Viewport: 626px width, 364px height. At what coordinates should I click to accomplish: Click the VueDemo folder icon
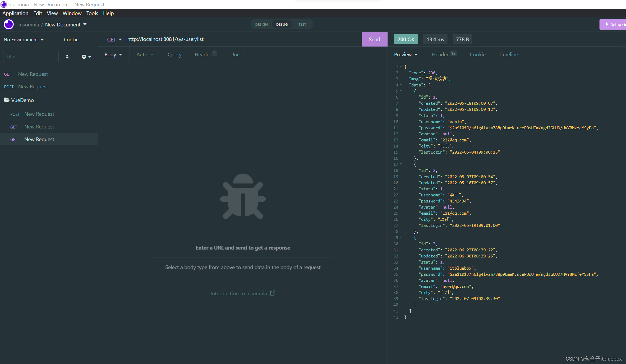(x=7, y=100)
